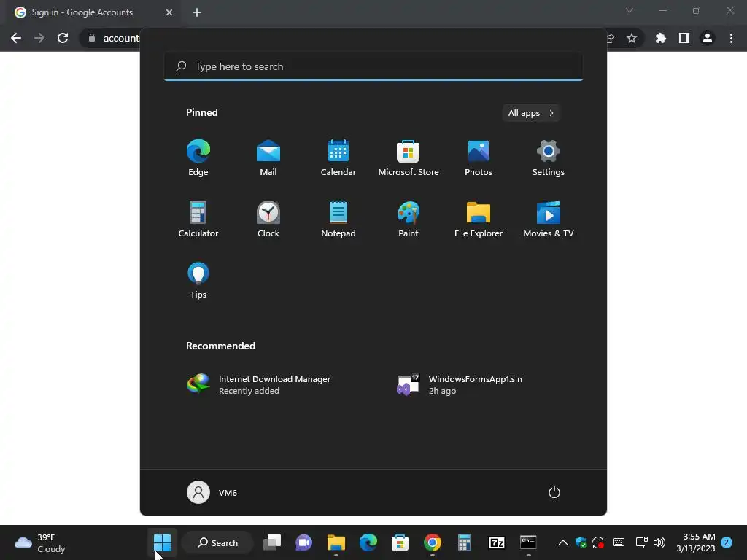This screenshot has width=747, height=560.
Task: Switch to the terminal taskbar window
Action: pos(528,542)
